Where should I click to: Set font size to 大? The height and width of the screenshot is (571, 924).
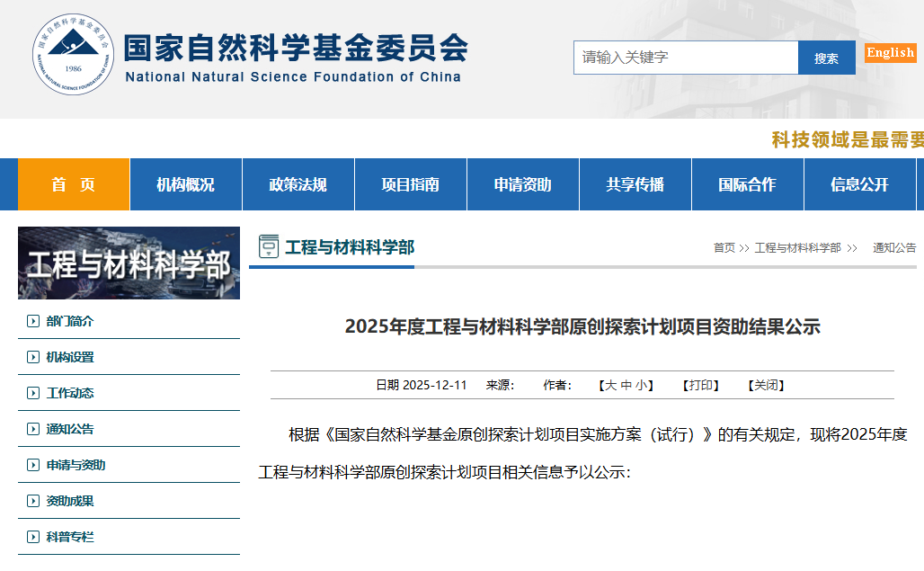[x=611, y=386]
